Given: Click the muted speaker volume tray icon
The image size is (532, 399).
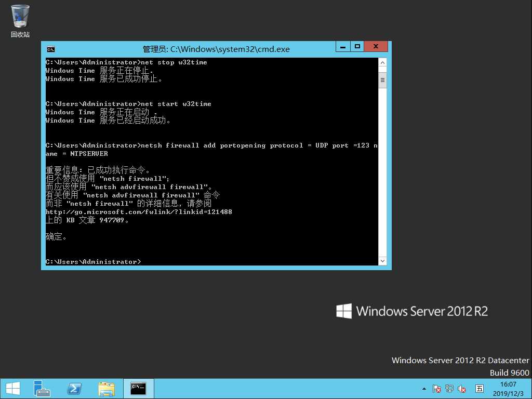Looking at the screenshot, I should pyautogui.click(x=462, y=389).
